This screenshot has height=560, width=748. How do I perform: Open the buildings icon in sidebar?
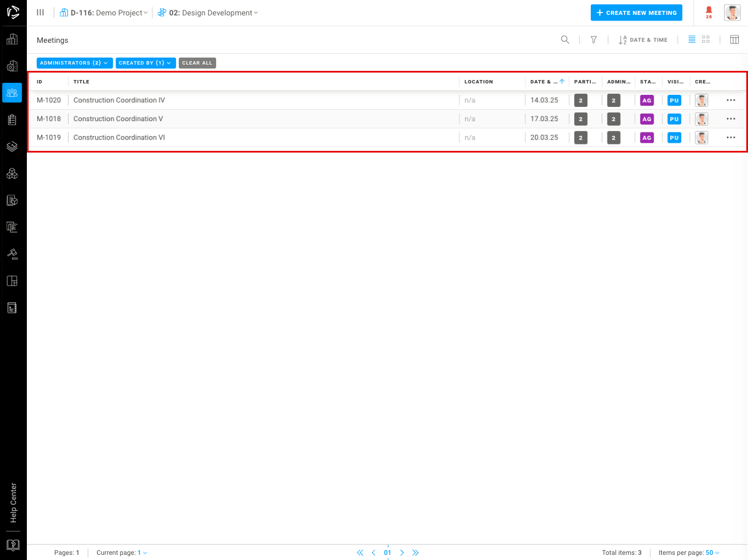12,39
